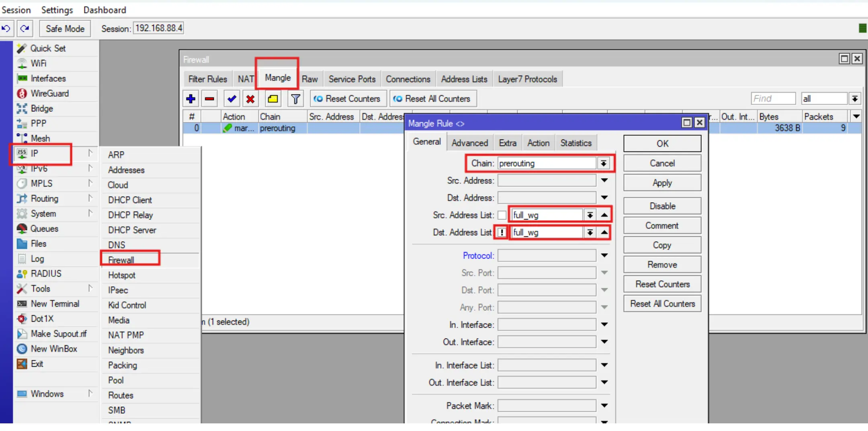Enable rule using blue checkmark icon

231,99
